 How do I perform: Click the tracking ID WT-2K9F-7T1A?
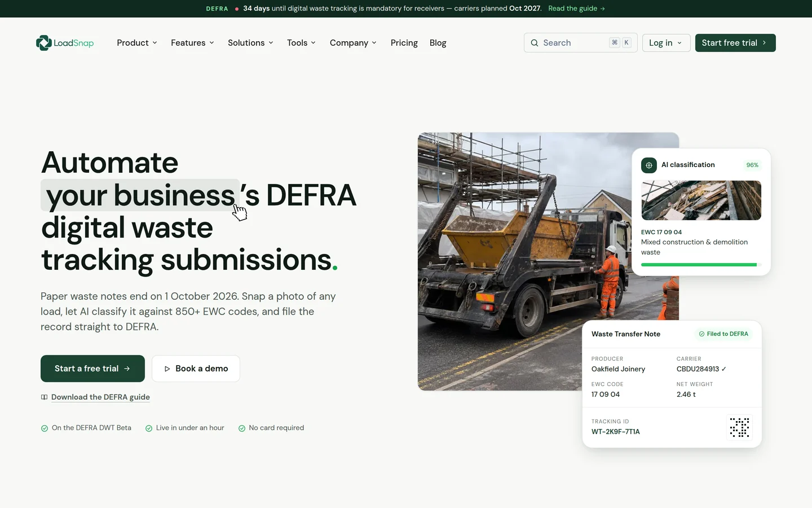(x=615, y=432)
